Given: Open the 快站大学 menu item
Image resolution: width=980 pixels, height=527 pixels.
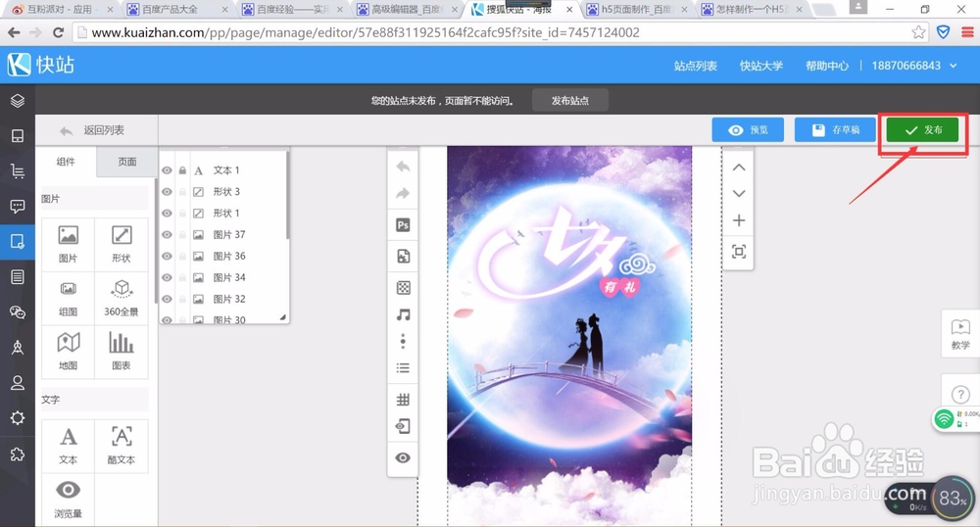Looking at the screenshot, I should pos(761,66).
